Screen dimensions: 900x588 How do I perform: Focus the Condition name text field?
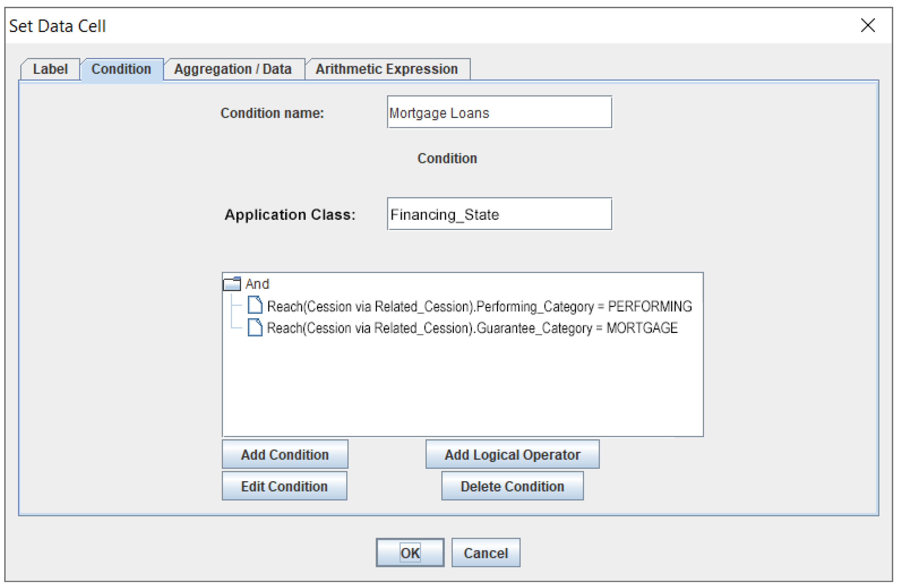499,113
